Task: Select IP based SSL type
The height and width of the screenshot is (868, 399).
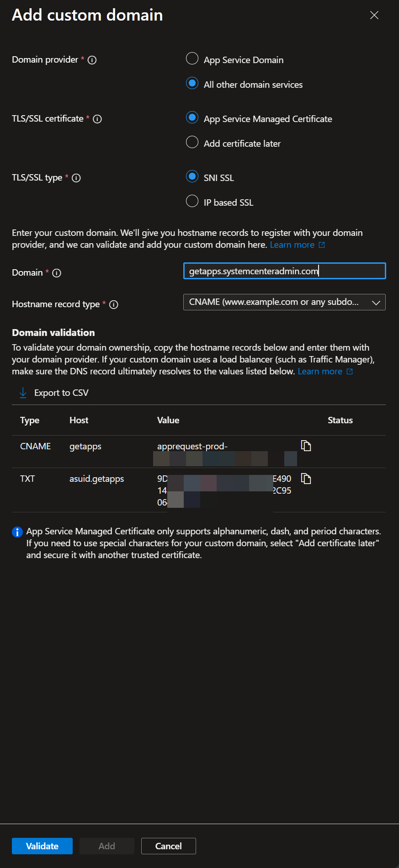Action: 192,201
